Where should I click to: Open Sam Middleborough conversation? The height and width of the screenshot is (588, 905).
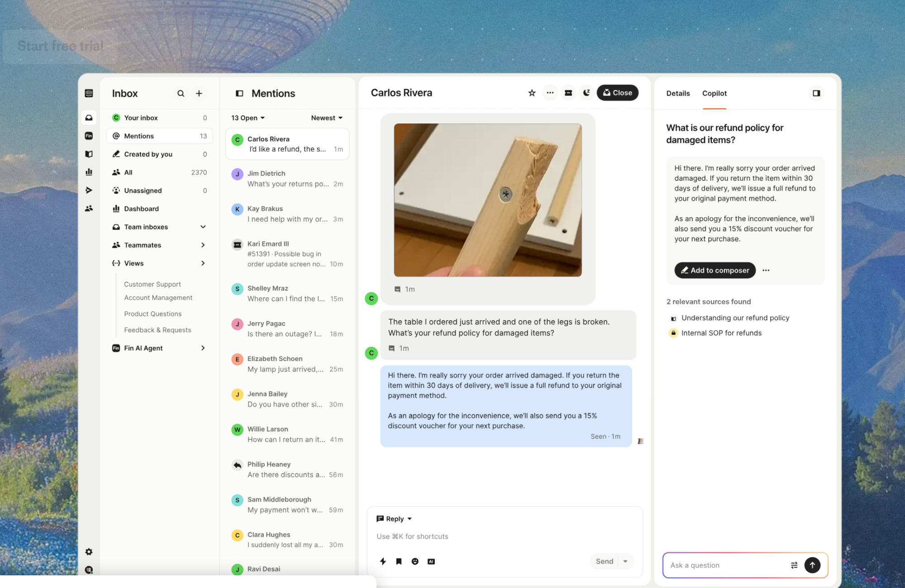pos(287,505)
